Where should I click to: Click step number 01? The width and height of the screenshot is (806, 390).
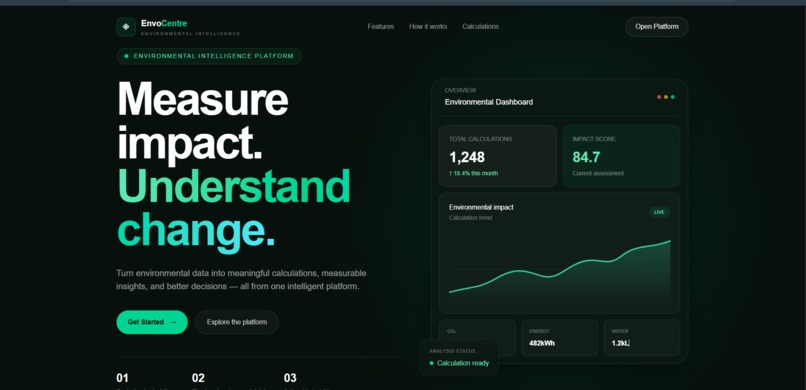[122, 378]
